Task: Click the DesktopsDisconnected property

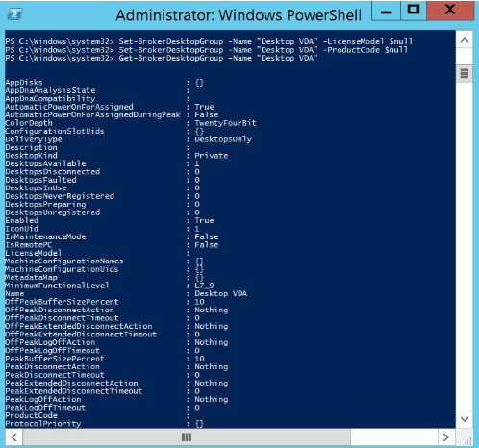Action: pyautogui.click(x=53, y=172)
